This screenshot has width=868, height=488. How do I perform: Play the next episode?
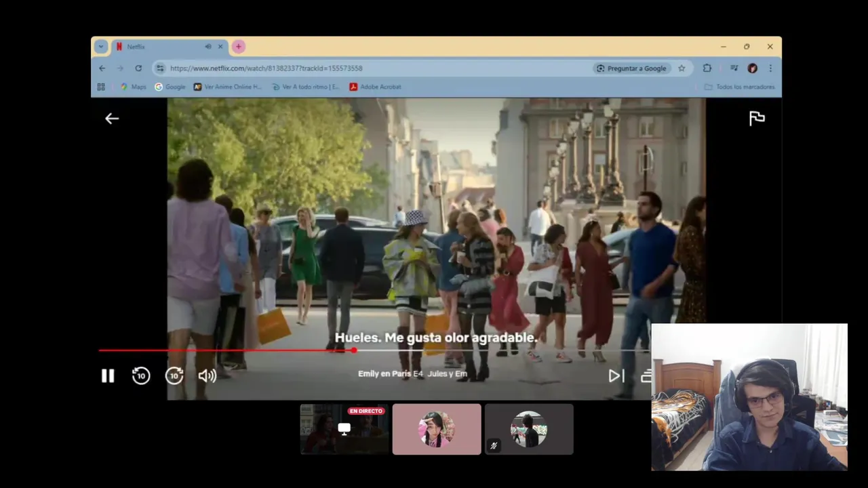616,375
